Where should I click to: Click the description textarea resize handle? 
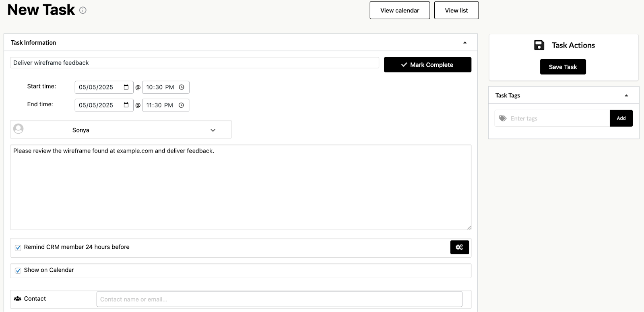tap(469, 227)
